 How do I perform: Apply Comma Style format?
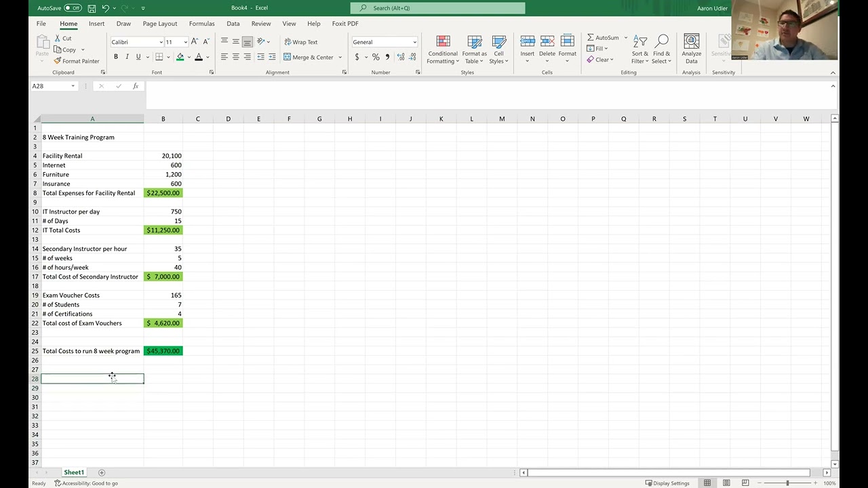[x=387, y=57]
